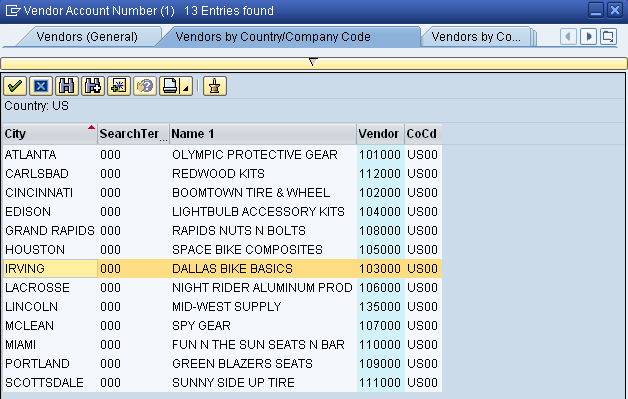Click the Vendor column header

pos(380,134)
